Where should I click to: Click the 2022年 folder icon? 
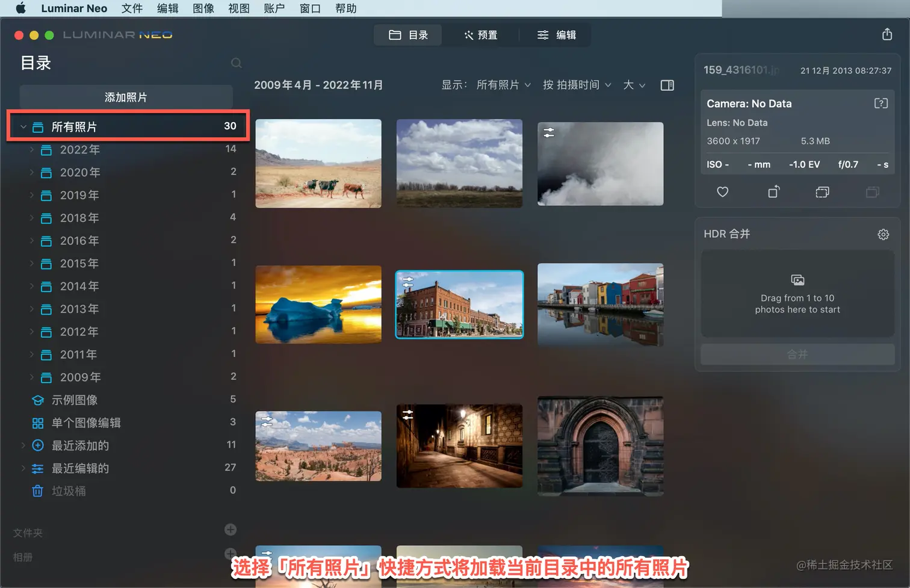(46, 150)
